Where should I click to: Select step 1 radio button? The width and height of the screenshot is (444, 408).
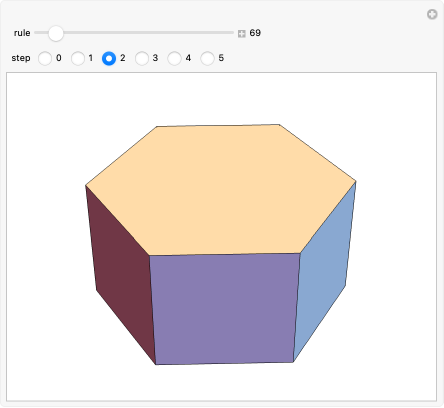pos(78,58)
